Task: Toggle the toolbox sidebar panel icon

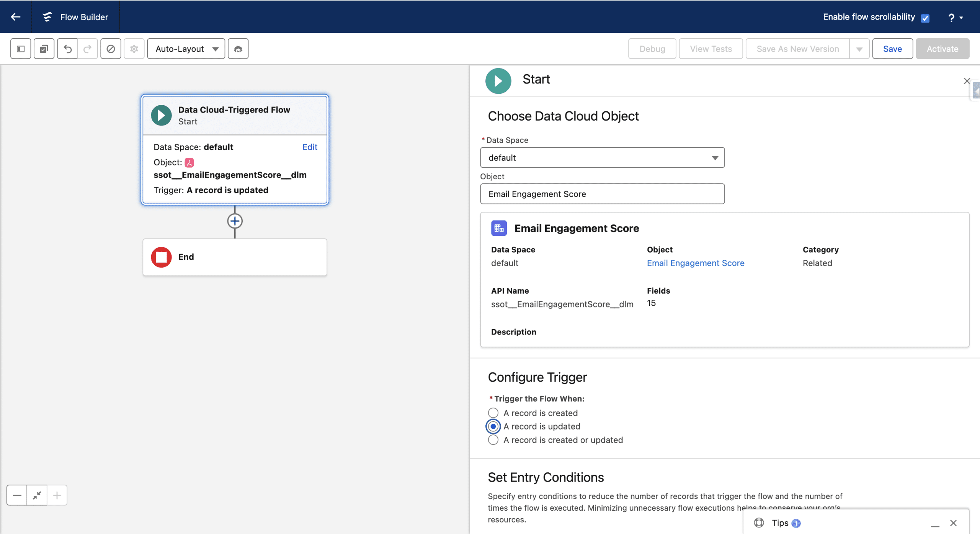Action: pyautogui.click(x=21, y=49)
